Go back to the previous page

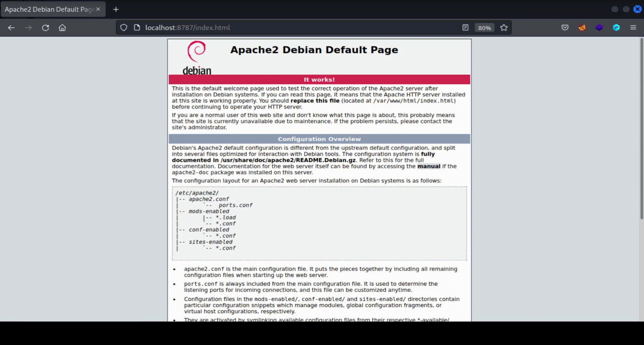(11, 28)
